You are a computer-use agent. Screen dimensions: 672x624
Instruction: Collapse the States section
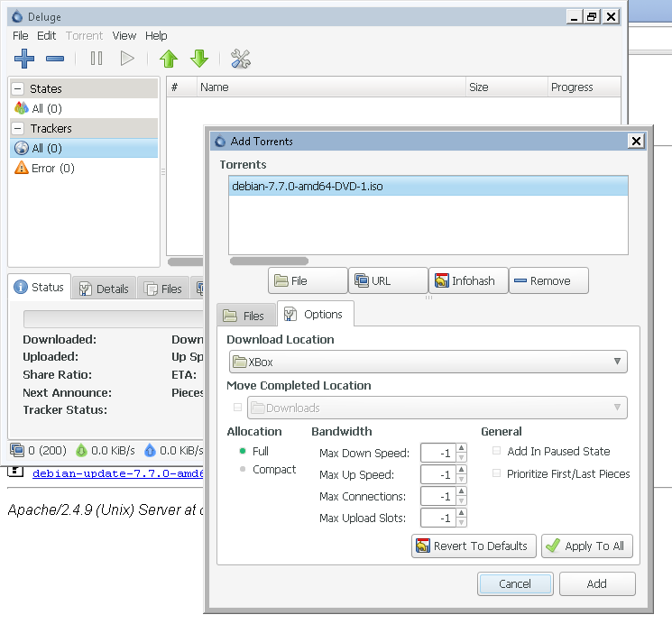17,88
